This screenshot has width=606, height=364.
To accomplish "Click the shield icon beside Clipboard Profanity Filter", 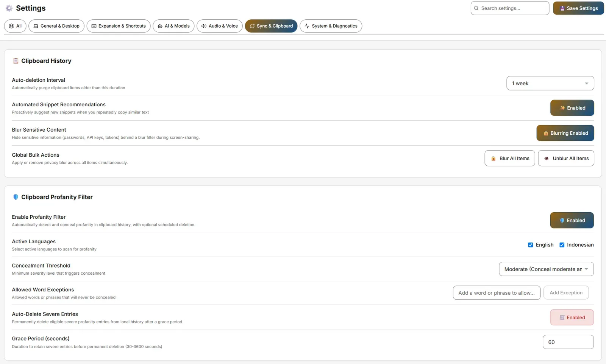I will (x=16, y=197).
